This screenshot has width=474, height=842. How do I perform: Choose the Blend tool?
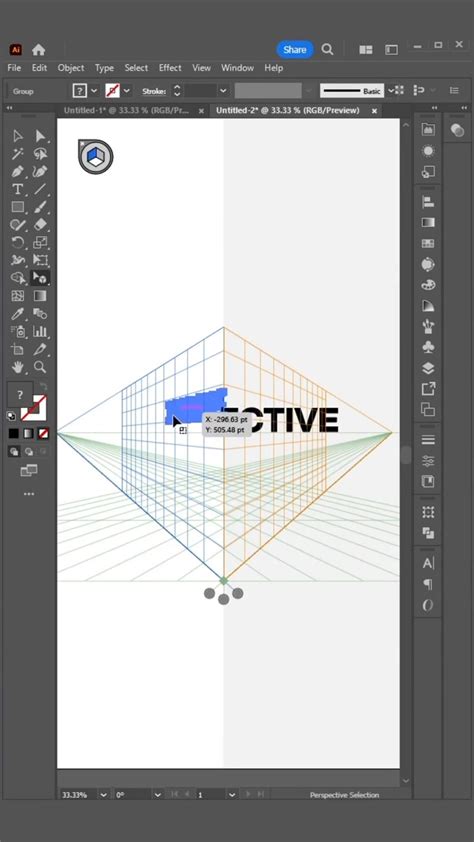pos(40,314)
